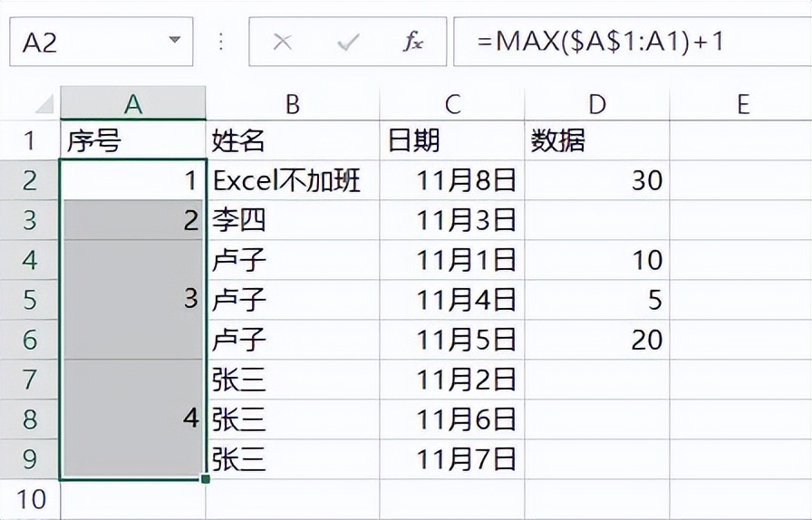Select row 8 header
The width and height of the screenshot is (812, 520).
30,419
